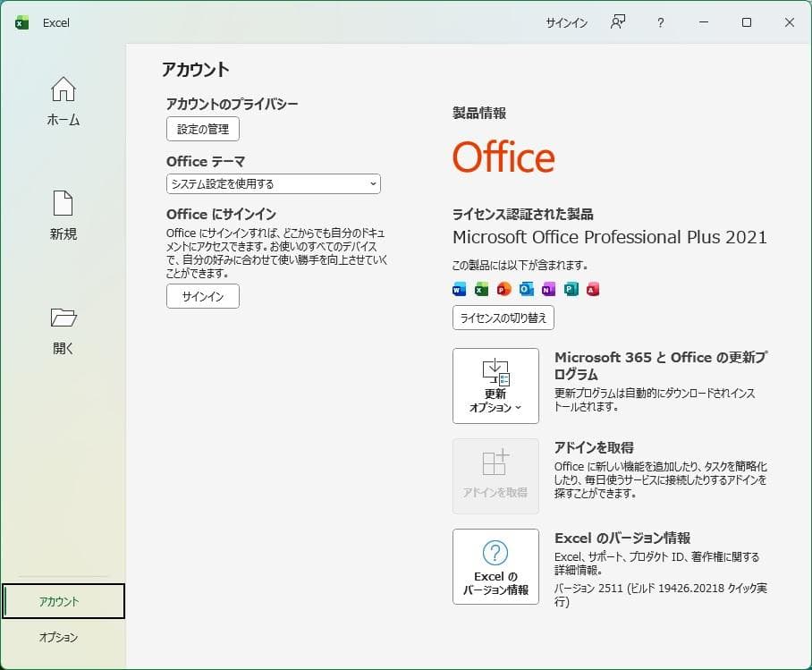Click the Excel のバージョン情報 heading text
Viewport: 812px width, 670px height.
(622, 538)
